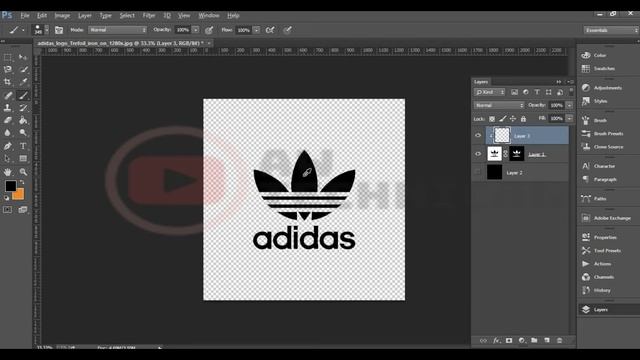Image resolution: width=640 pixels, height=360 pixels.
Task: Open brush Mode dropdown in options bar
Action: (118, 30)
